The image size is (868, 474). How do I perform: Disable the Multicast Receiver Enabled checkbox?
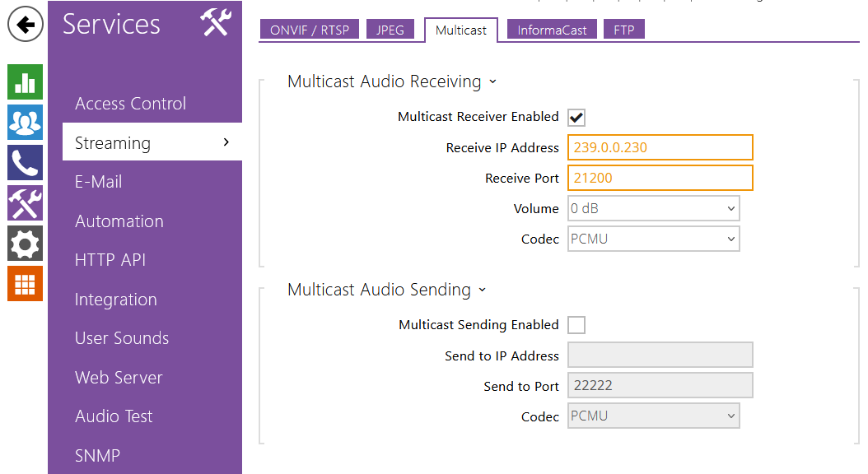coord(576,117)
